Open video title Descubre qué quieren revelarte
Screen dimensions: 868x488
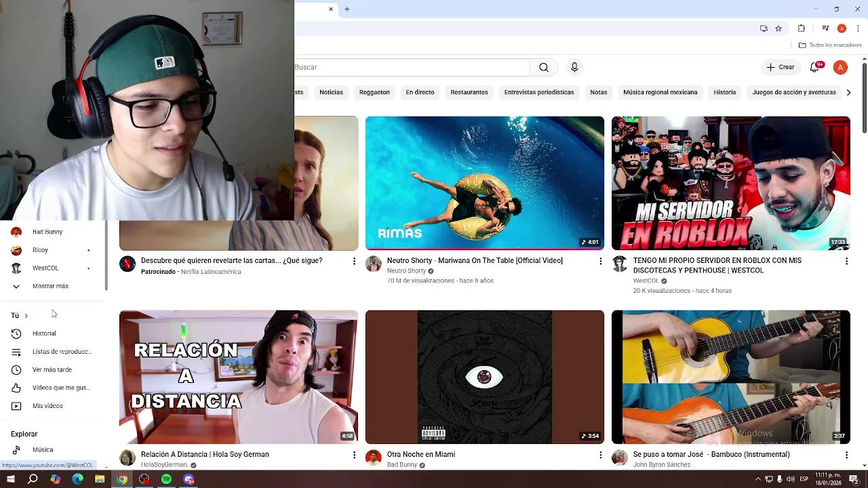pyautogui.click(x=231, y=260)
